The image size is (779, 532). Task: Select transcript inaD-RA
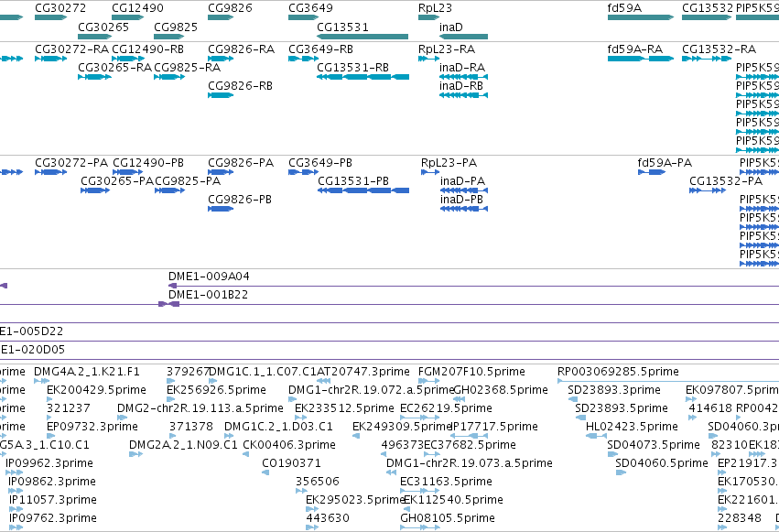[x=463, y=77]
